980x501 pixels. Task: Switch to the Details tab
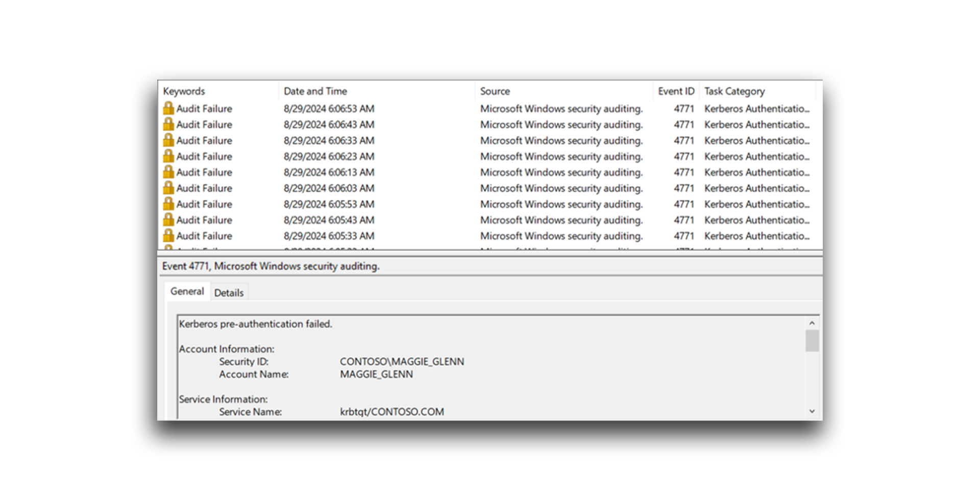click(x=229, y=292)
